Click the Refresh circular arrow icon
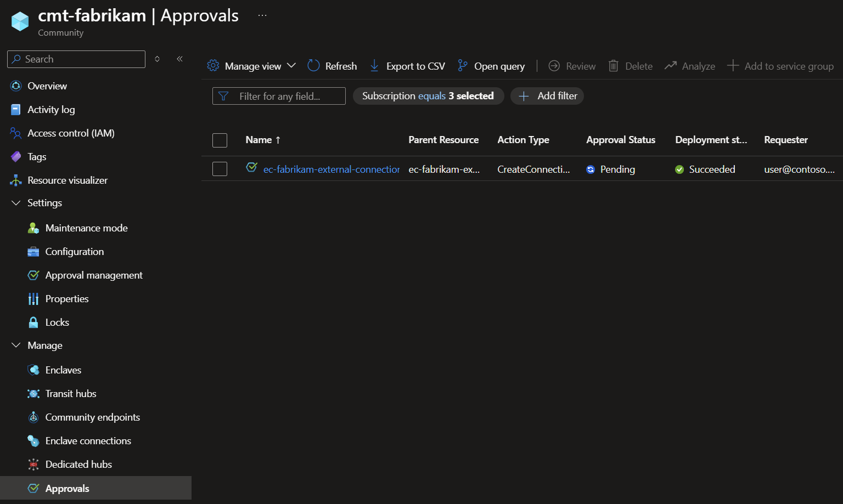The width and height of the screenshot is (843, 504). pyautogui.click(x=313, y=66)
